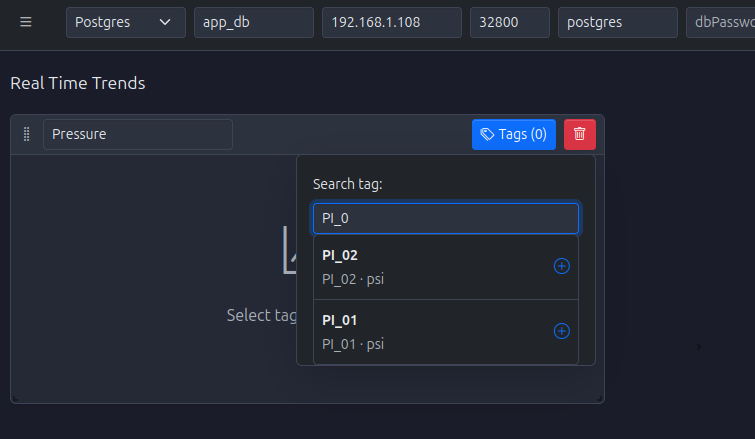The image size is (755, 439).
Task: Click the 192.168.1.108 host field
Action: 391,22
